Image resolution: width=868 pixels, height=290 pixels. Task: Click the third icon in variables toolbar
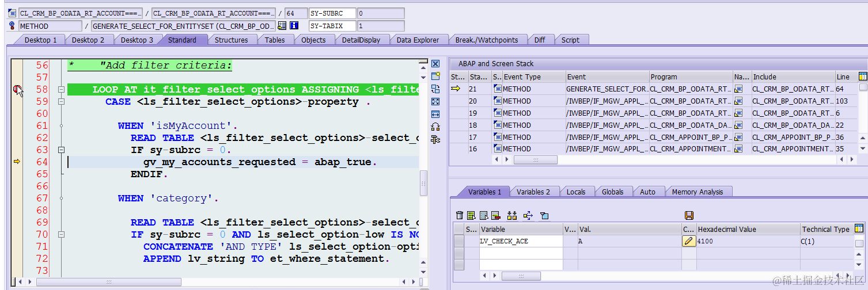pyautogui.click(x=483, y=216)
